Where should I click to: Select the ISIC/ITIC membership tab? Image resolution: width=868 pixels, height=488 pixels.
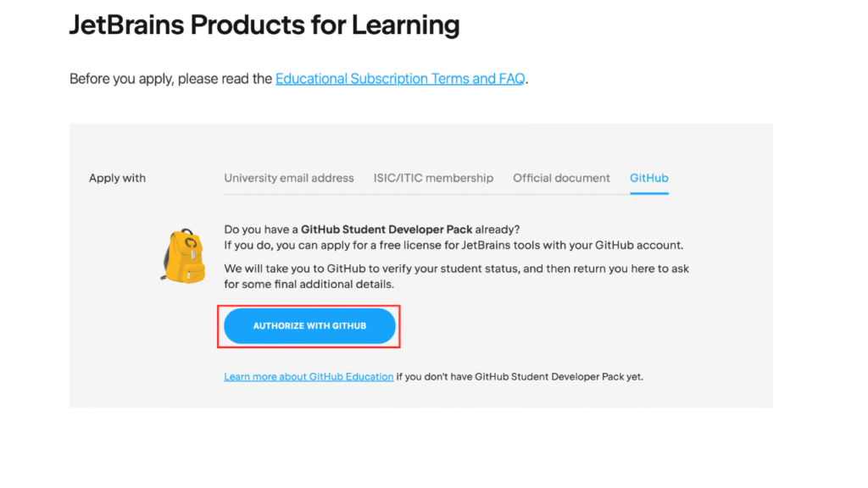pyautogui.click(x=433, y=178)
